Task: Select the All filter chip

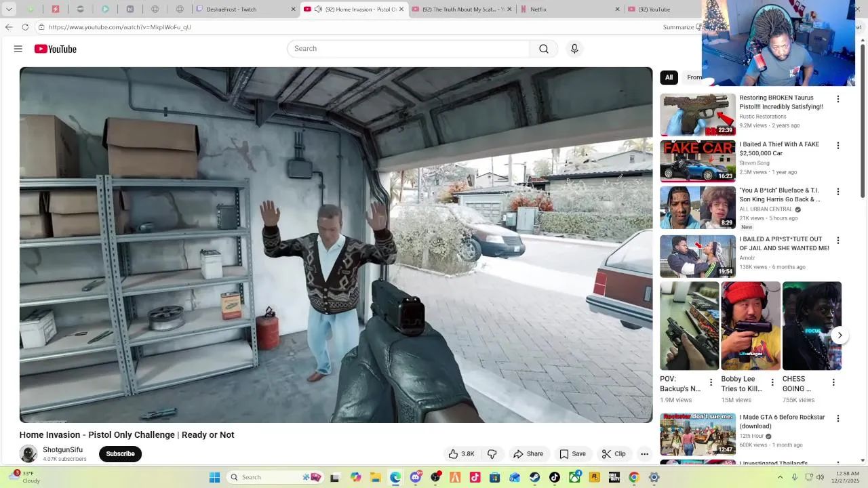Action: pos(669,77)
